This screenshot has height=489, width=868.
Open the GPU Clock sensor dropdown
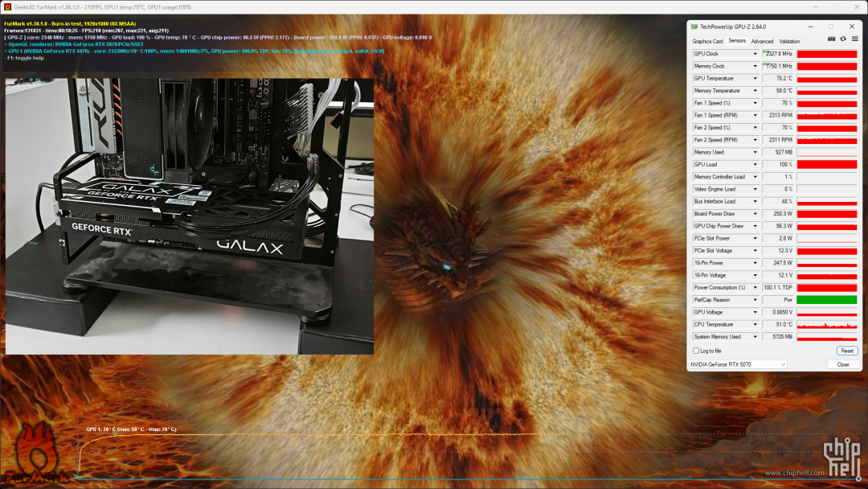[755, 54]
